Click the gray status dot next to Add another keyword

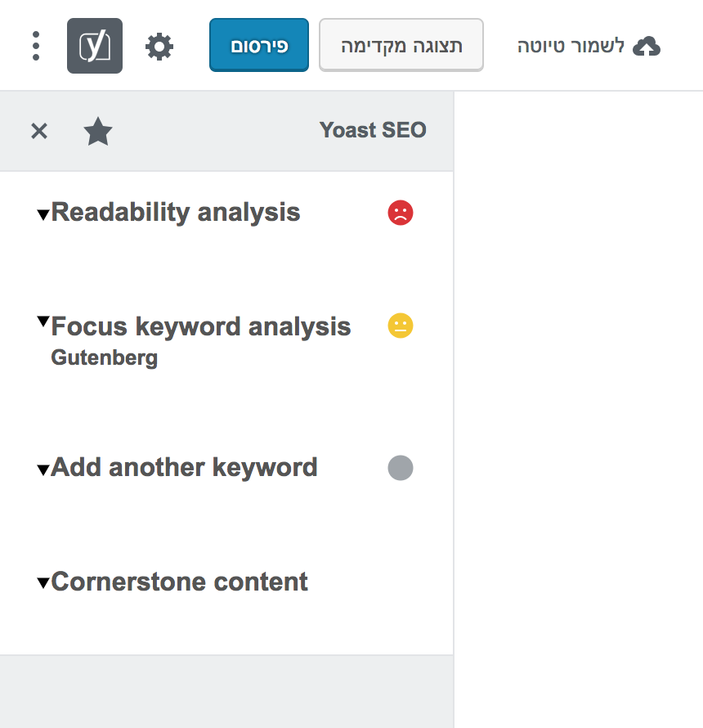point(400,468)
